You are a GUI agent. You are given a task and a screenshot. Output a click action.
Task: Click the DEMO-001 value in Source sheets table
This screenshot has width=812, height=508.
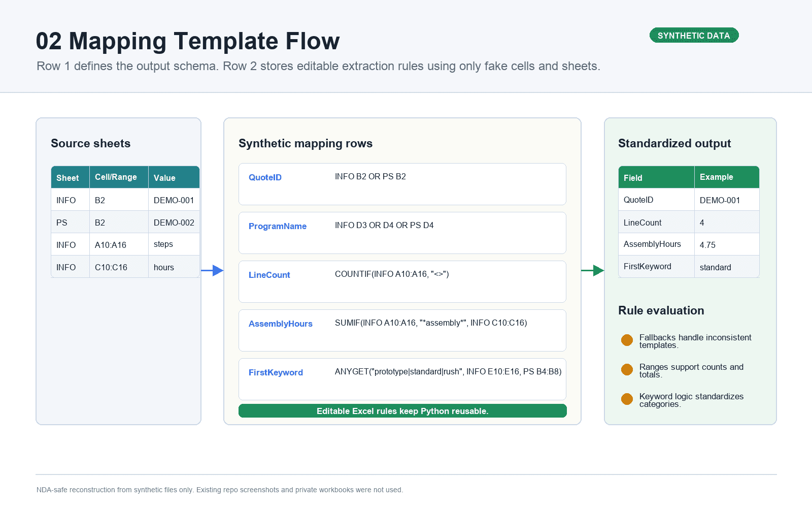click(174, 200)
